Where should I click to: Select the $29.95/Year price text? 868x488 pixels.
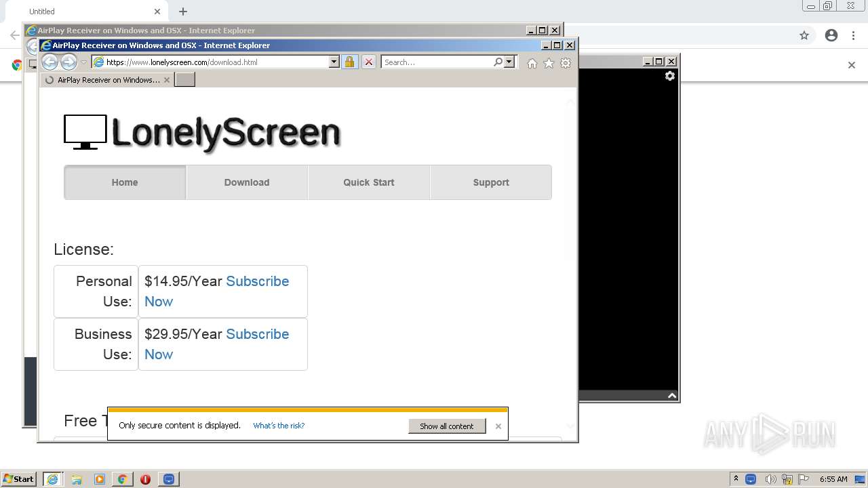(183, 334)
